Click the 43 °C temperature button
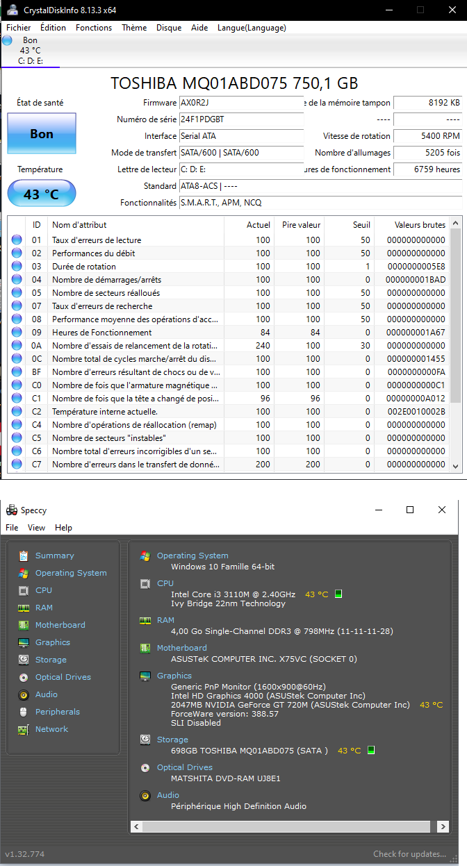 (42, 194)
